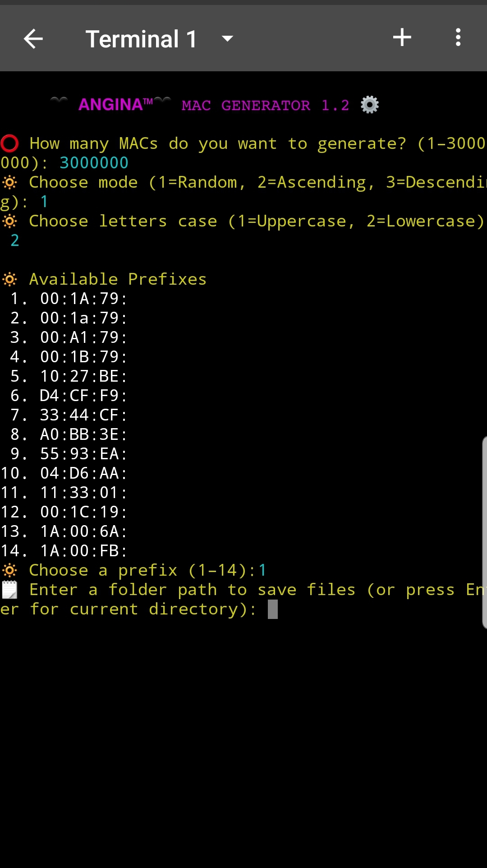Click prefix entry 10. 04:D6:AA:
Screen dimensions: 487x868
tap(64, 473)
